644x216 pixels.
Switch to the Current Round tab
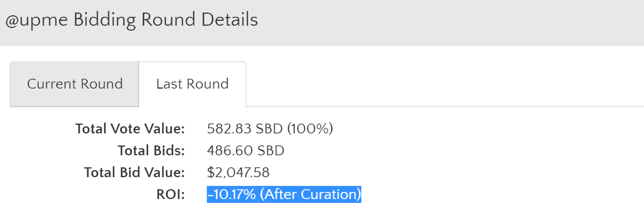point(74,84)
